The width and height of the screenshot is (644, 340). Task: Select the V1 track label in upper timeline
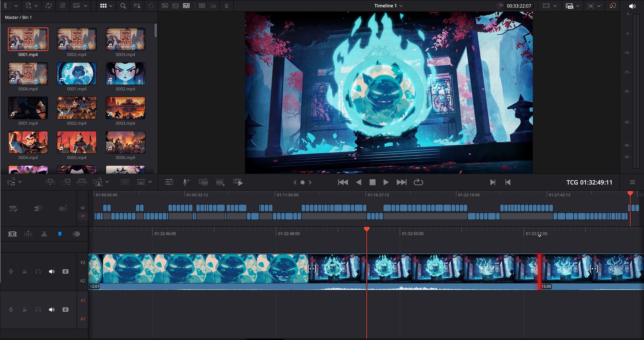click(x=83, y=216)
